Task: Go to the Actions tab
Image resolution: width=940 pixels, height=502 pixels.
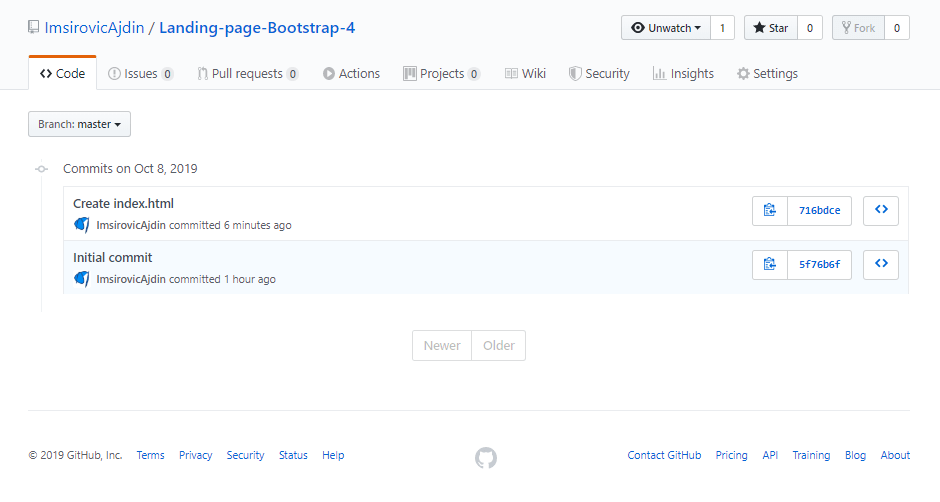Action: pyautogui.click(x=351, y=73)
